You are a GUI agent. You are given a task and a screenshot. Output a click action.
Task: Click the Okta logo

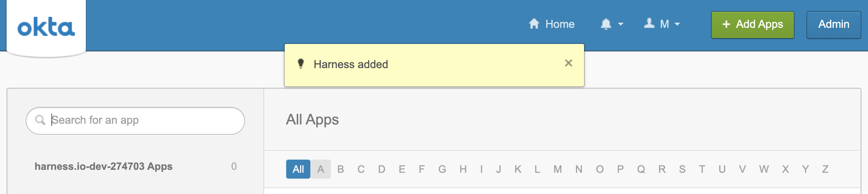[46, 27]
